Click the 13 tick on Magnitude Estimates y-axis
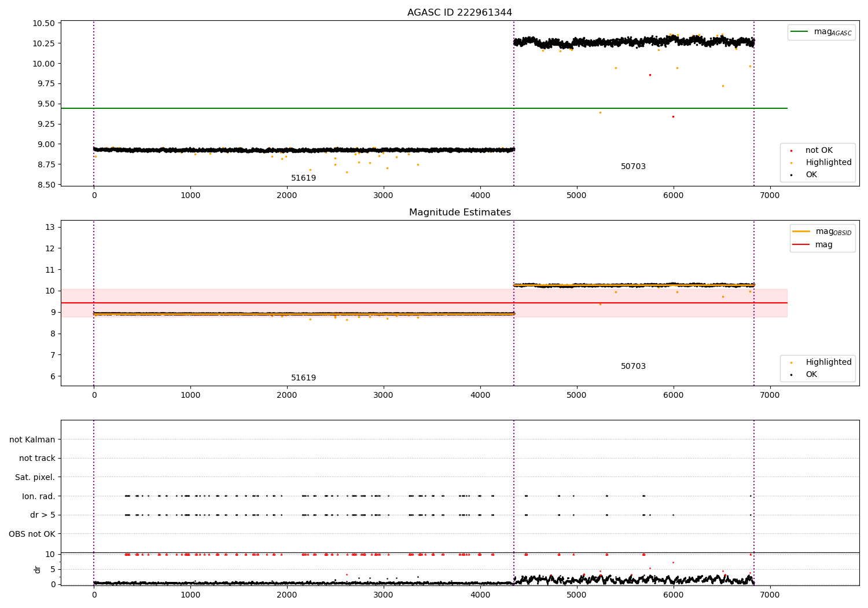 pos(50,228)
